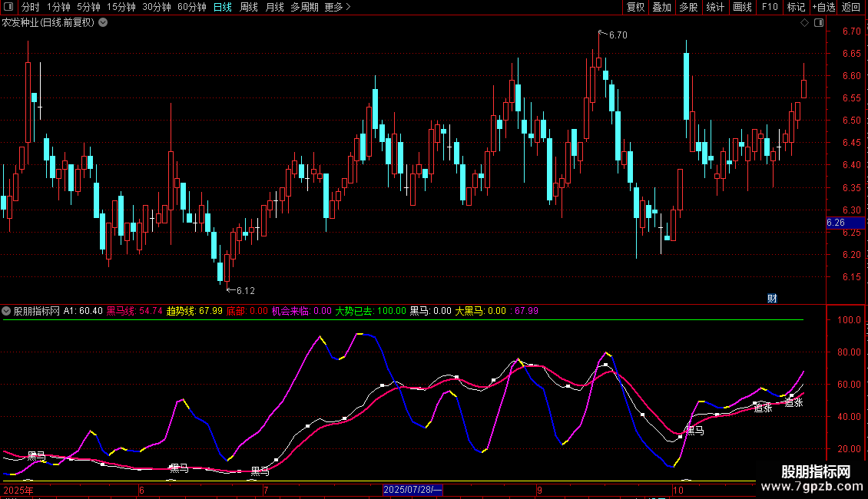Open the 更多 periods expander
This screenshot has height=499, width=868.
click(x=337, y=7)
